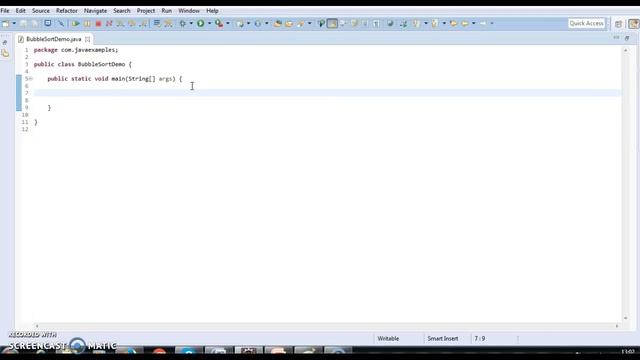Click the vertical scrollbar down arrow
640x360 pixels.
click(x=626, y=318)
